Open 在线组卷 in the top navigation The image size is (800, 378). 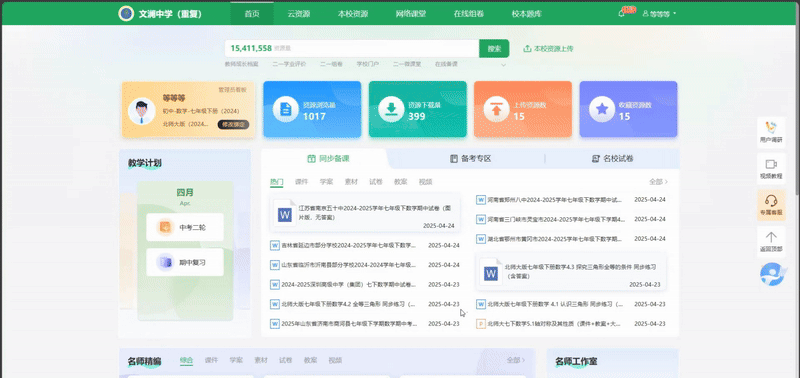point(469,14)
